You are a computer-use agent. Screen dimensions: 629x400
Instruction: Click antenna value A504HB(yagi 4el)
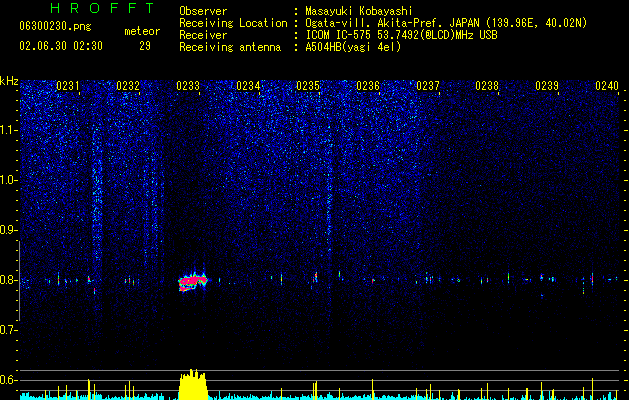tap(353, 47)
